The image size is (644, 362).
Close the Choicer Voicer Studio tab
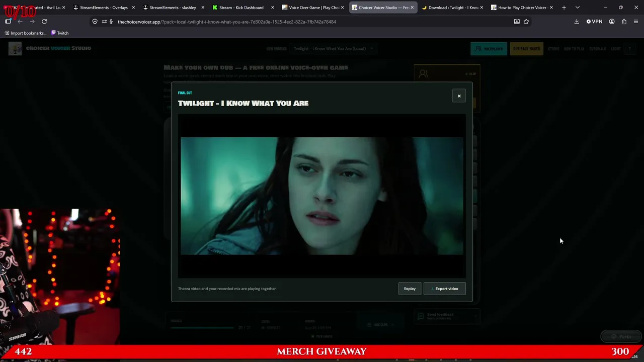coord(412,8)
